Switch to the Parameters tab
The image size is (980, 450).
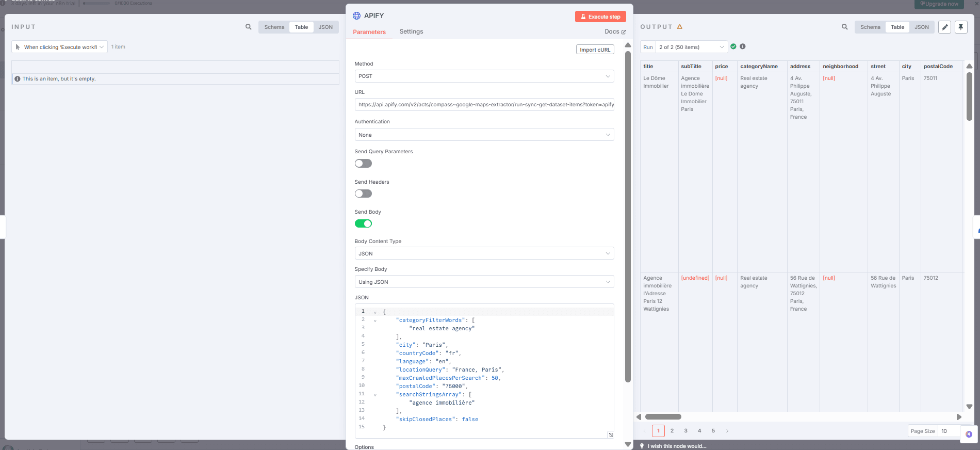369,32
